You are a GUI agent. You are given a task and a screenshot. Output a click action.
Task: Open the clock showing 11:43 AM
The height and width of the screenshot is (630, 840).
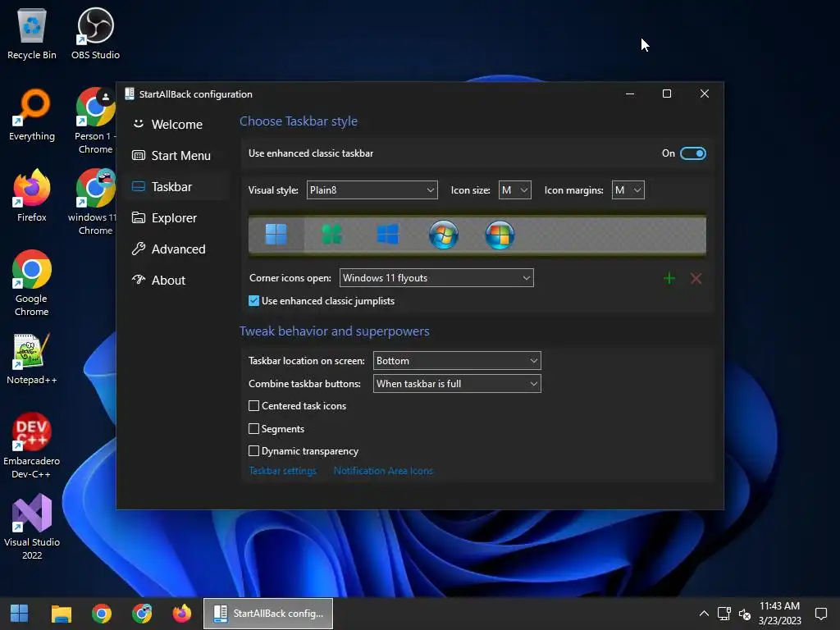[779, 613]
